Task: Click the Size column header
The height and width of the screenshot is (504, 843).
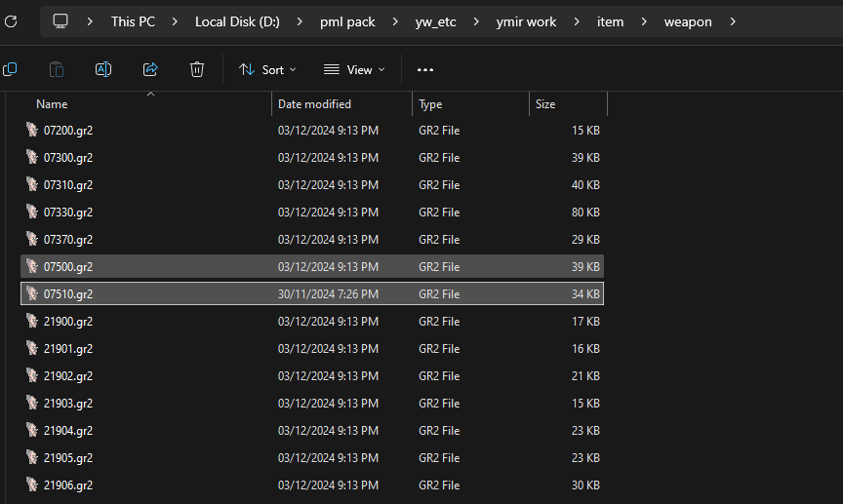Action: 545,104
